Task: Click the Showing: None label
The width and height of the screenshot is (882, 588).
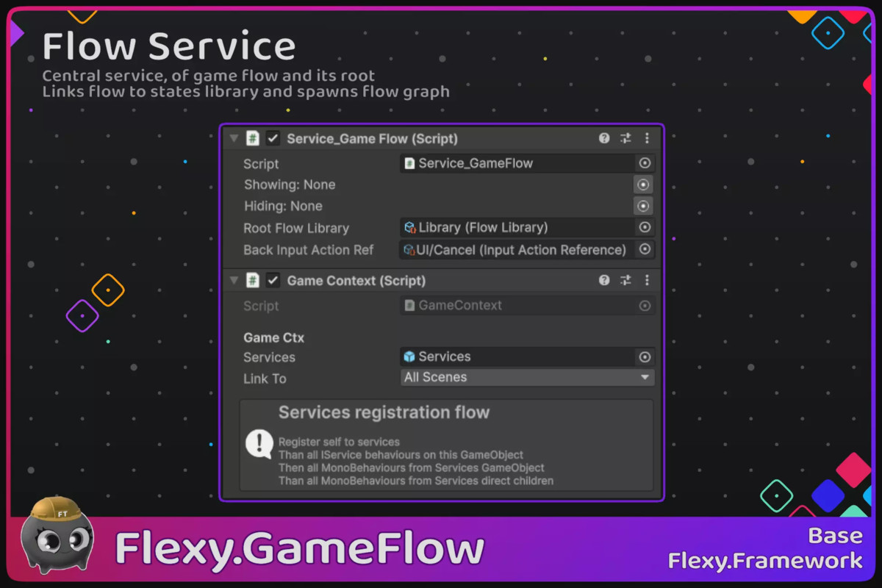Action: point(290,184)
